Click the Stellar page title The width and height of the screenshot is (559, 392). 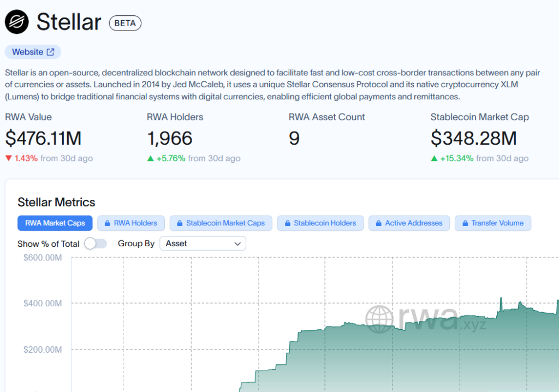(69, 22)
